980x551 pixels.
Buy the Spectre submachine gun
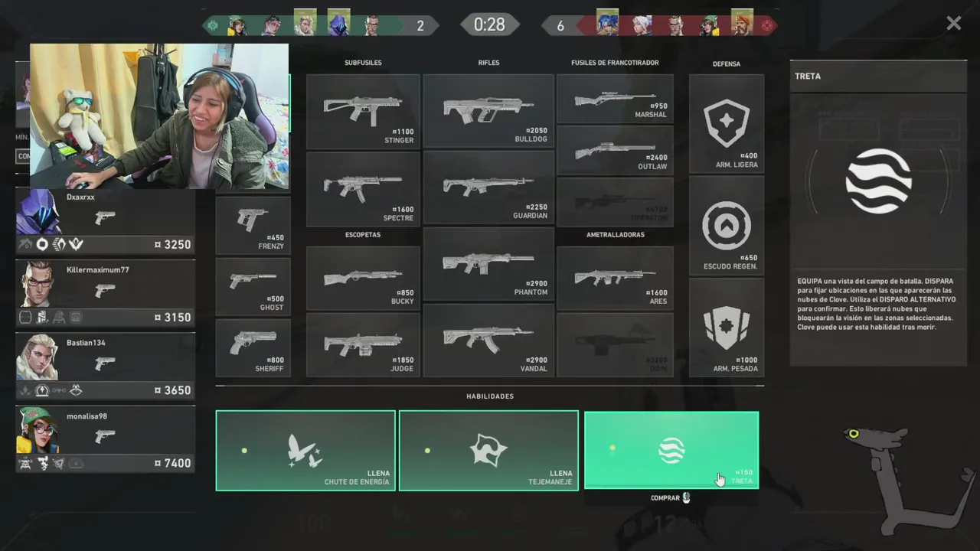(x=363, y=189)
